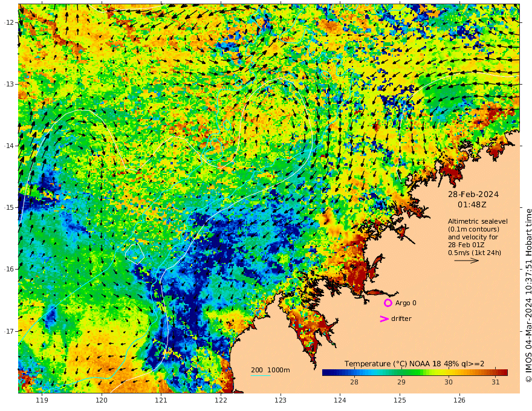Click latitude label -17 on left axis
532x411 pixels.
[9, 331]
